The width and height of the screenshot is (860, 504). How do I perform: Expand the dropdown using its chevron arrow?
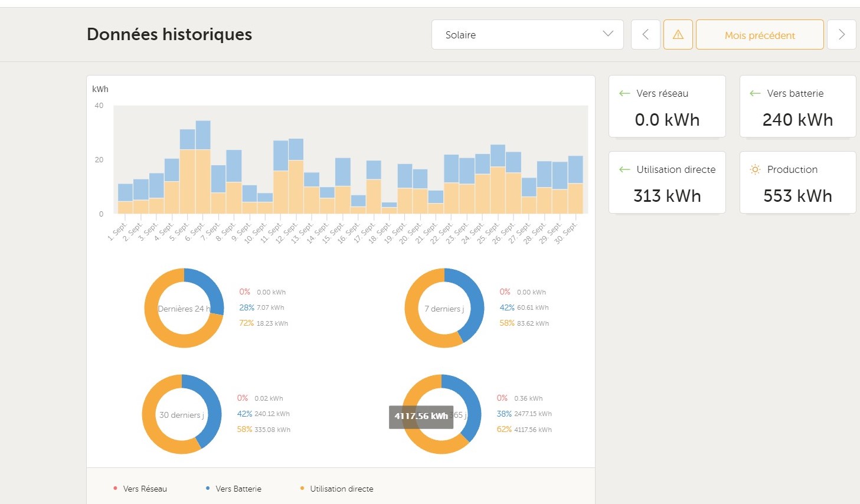[607, 34]
